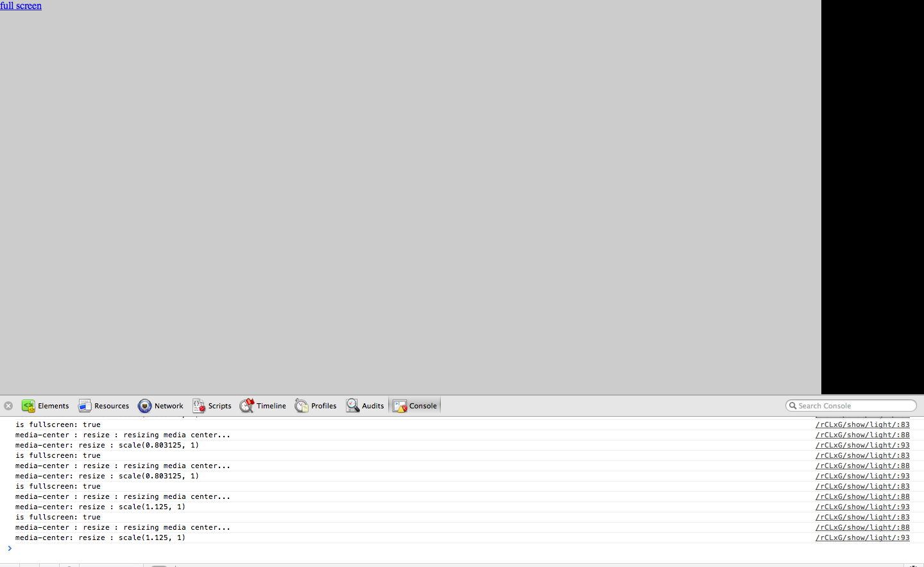Switch to the Profiles tab label
Viewport: 924px width, 567px height.
(x=324, y=406)
